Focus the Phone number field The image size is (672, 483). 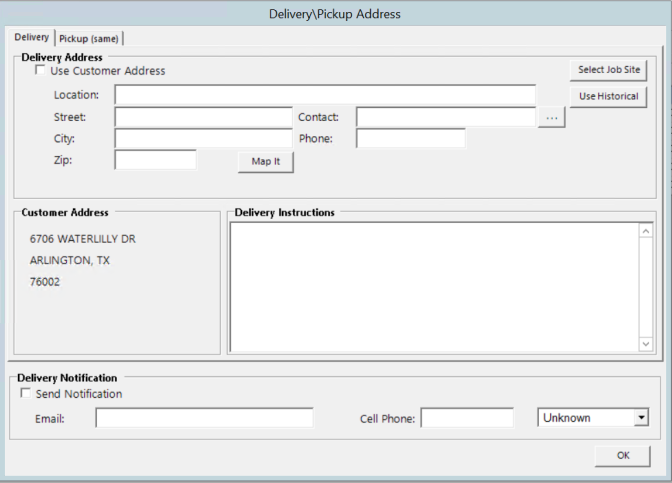[410, 138]
